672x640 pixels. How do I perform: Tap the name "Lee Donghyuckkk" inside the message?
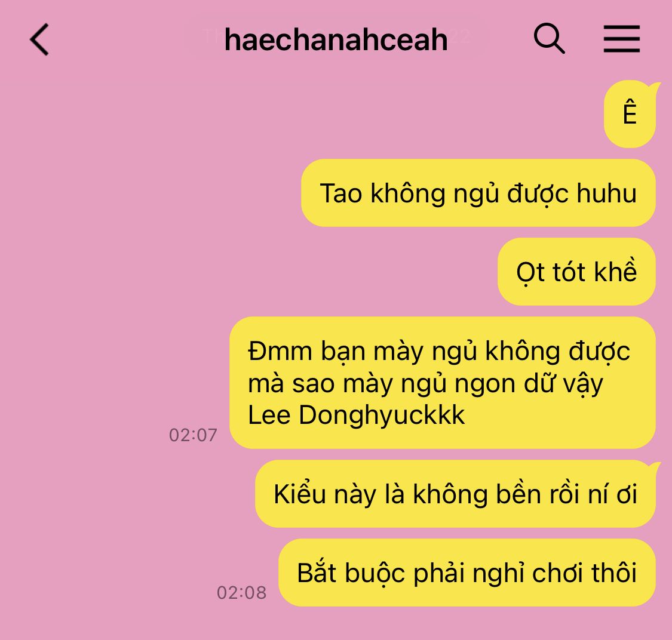(356, 415)
